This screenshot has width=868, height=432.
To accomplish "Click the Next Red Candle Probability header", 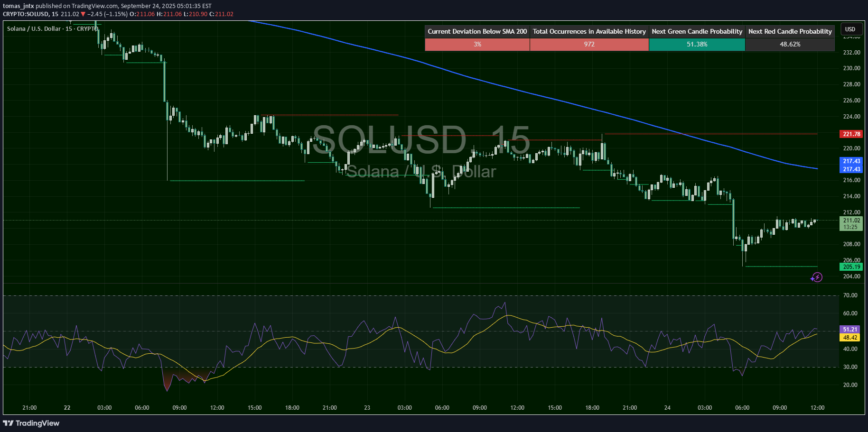I will (790, 31).
